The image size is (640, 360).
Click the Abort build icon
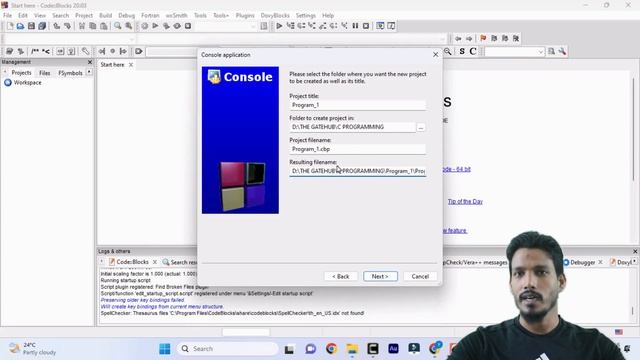click(188, 26)
